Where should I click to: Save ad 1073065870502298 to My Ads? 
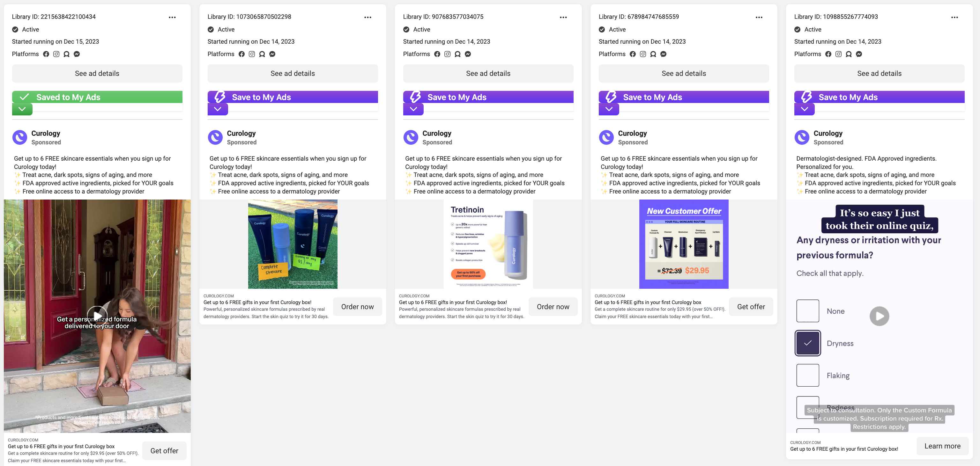coord(293,97)
